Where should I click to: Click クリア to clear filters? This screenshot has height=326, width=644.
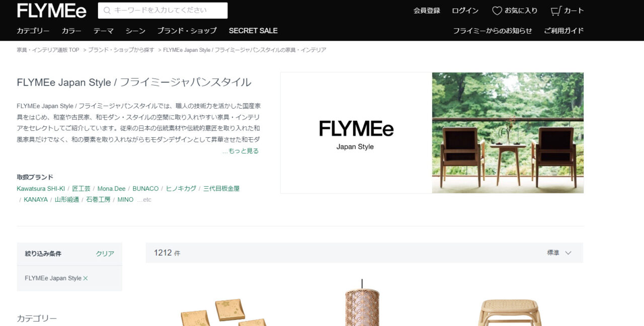coord(105,254)
